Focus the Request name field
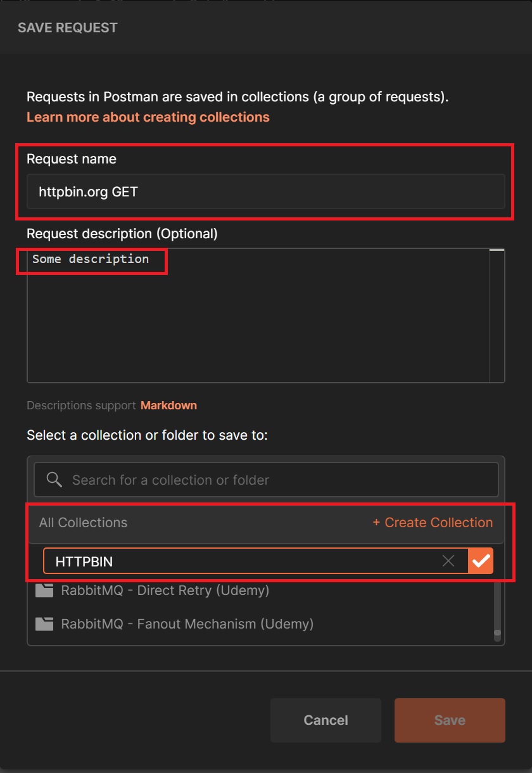Viewport: 532px width, 773px height. pyautogui.click(x=265, y=191)
